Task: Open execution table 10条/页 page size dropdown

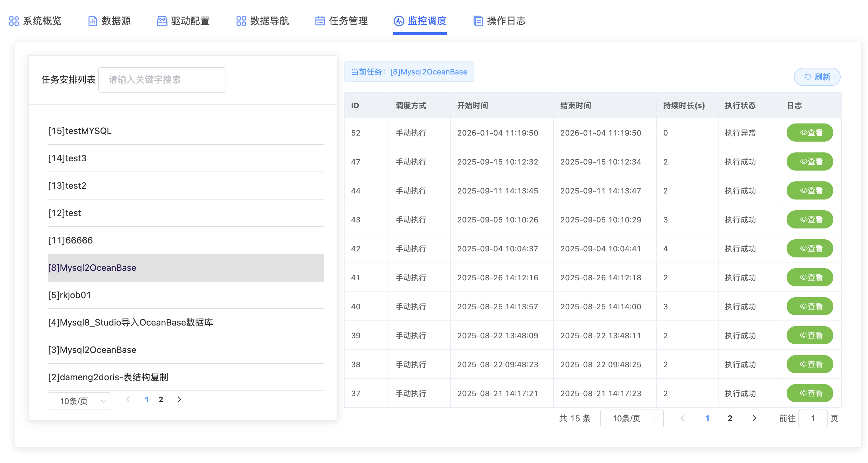Action: [x=632, y=418]
